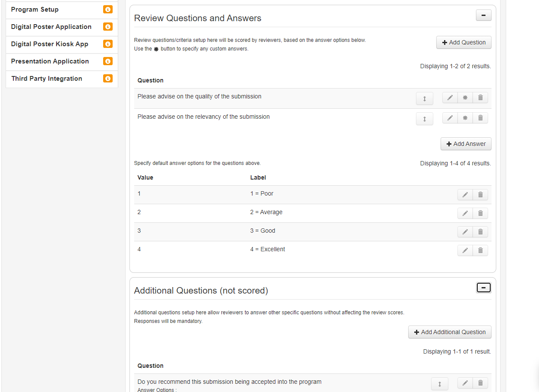The image size is (539, 392).
Task: Collapse the Review Questions and Answers panel
Action: tap(483, 15)
